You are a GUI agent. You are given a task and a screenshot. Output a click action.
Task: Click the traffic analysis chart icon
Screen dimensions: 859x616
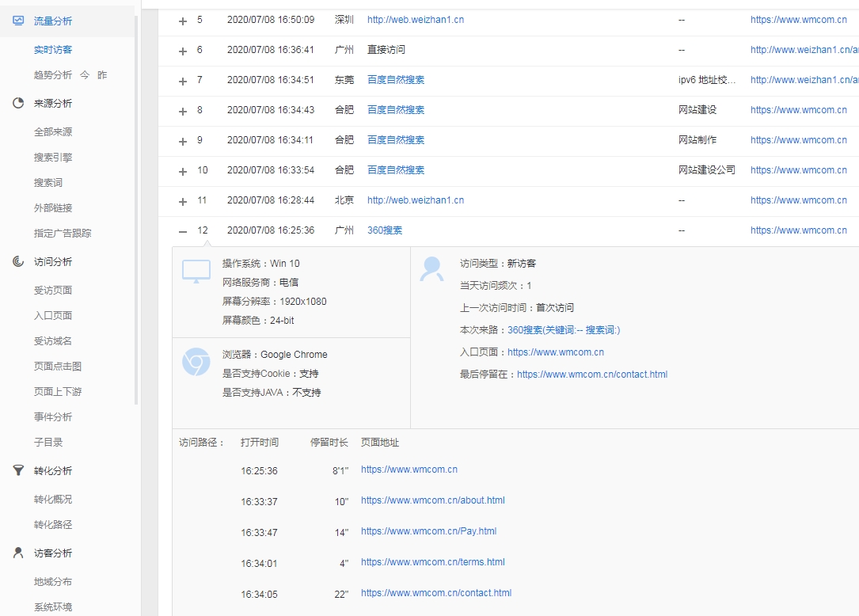click(x=18, y=21)
